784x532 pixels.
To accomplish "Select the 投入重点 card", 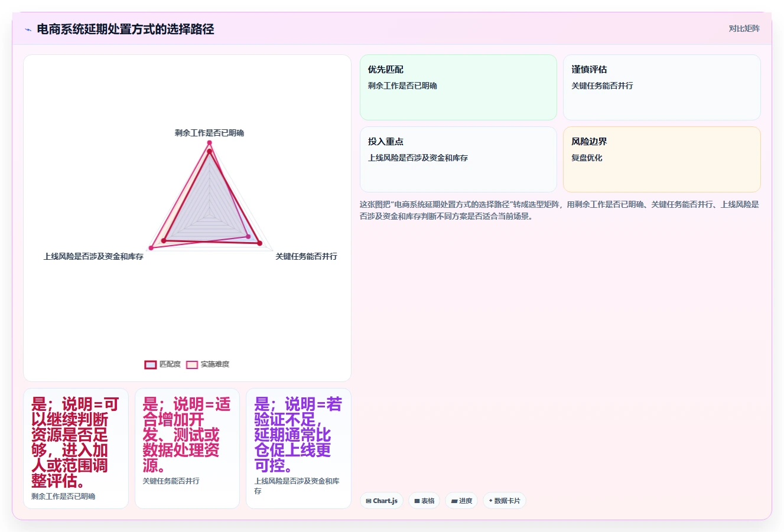I will coord(458,159).
